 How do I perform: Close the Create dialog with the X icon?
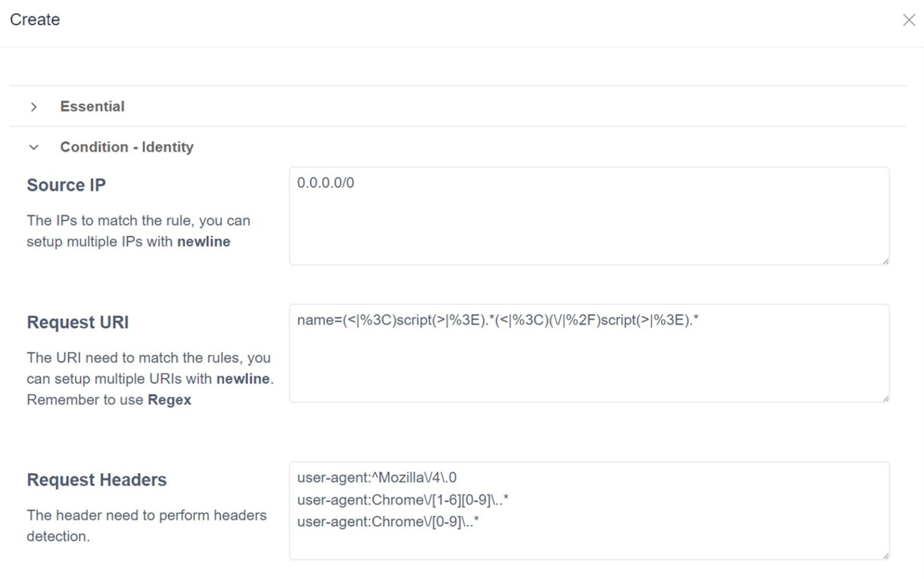coord(908,20)
